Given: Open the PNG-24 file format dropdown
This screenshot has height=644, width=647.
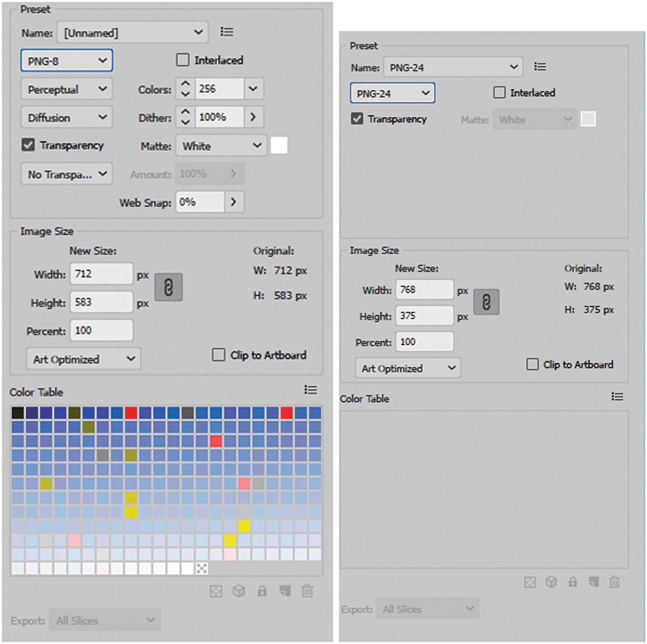Looking at the screenshot, I should tap(393, 93).
